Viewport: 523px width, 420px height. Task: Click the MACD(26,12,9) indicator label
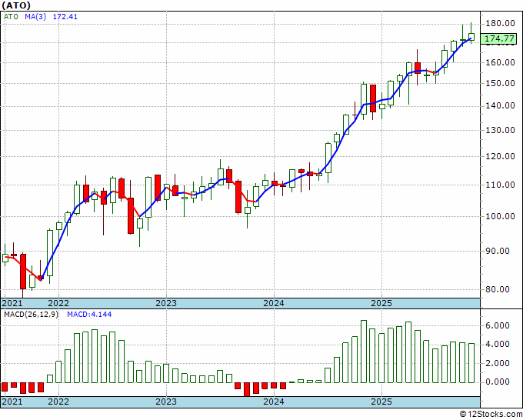31,315
